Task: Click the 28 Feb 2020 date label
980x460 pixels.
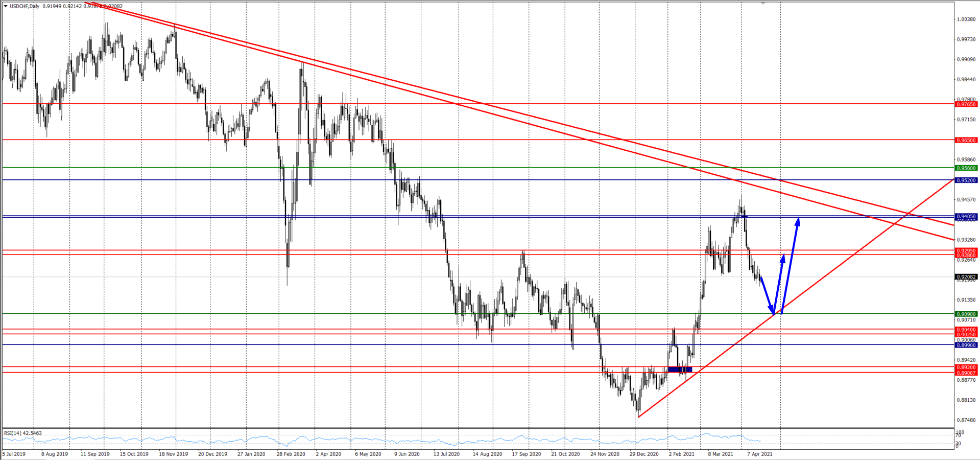Action: [291, 454]
